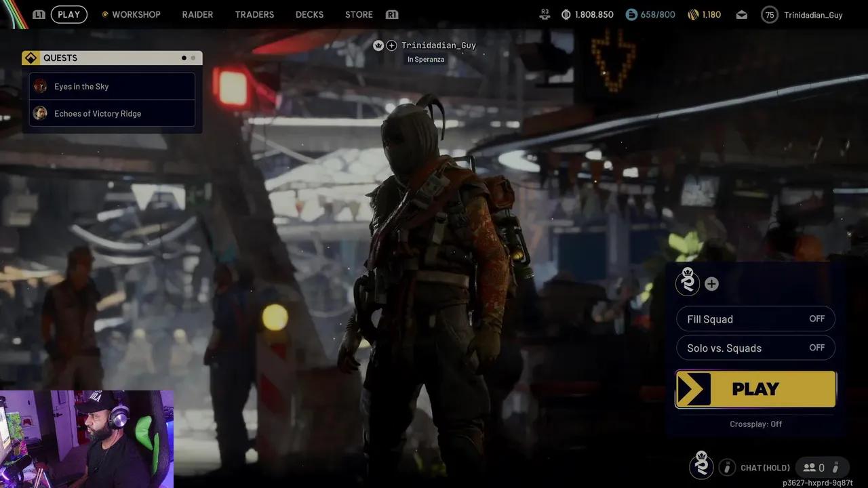Click the QUESTS panel header title
Image resolution: width=868 pixels, height=488 pixels.
coord(60,58)
